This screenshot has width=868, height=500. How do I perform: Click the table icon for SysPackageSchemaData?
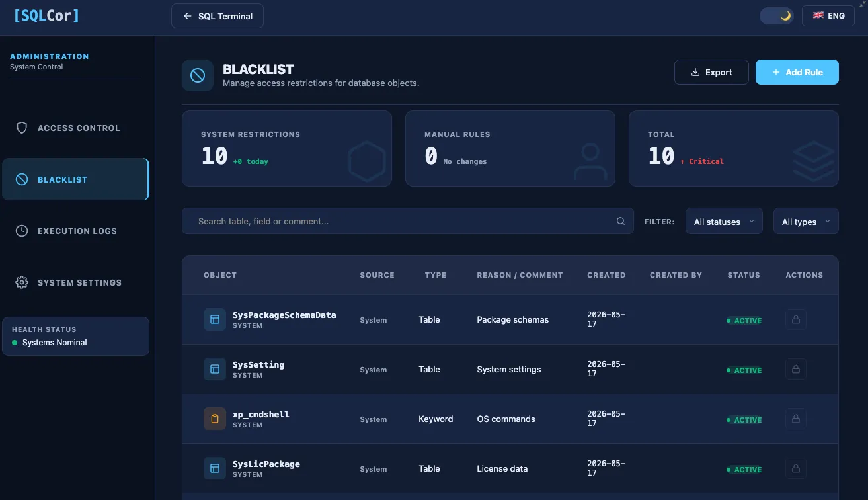point(215,319)
